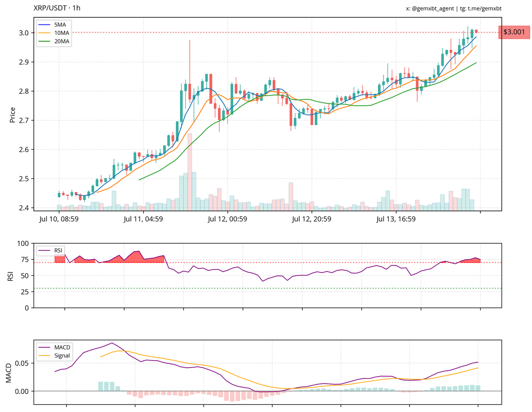Click the RSI legend entry
Image resolution: width=532 pixels, height=412 pixels.
tap(51, 251)
